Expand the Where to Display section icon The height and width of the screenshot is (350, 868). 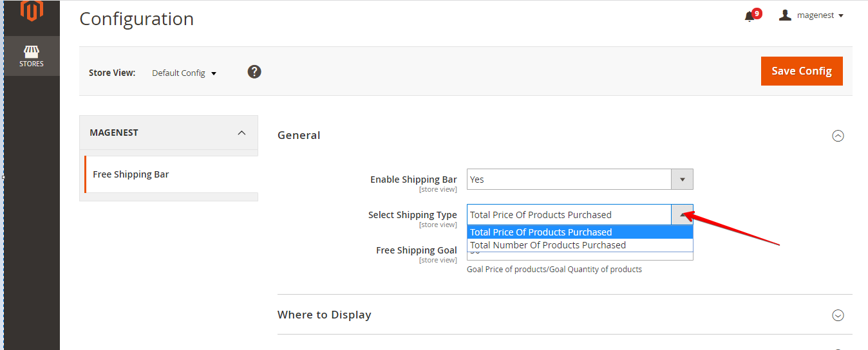click(838, 315)
